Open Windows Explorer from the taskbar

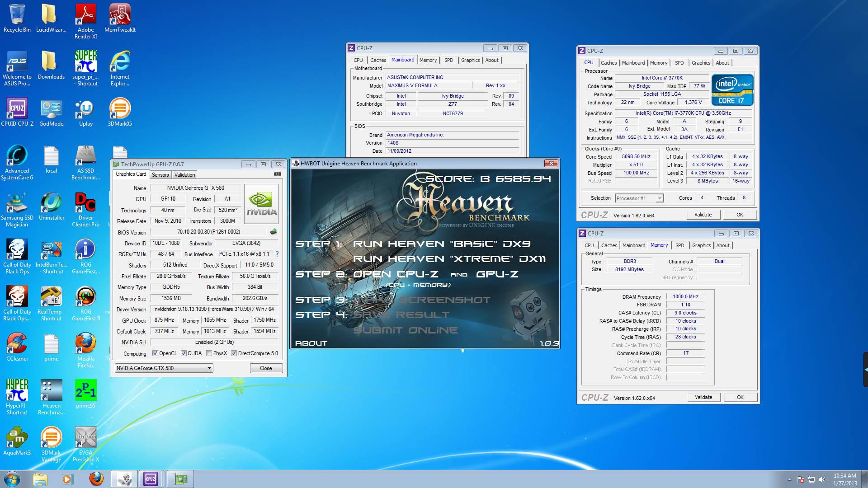click(x=40, y=479)
